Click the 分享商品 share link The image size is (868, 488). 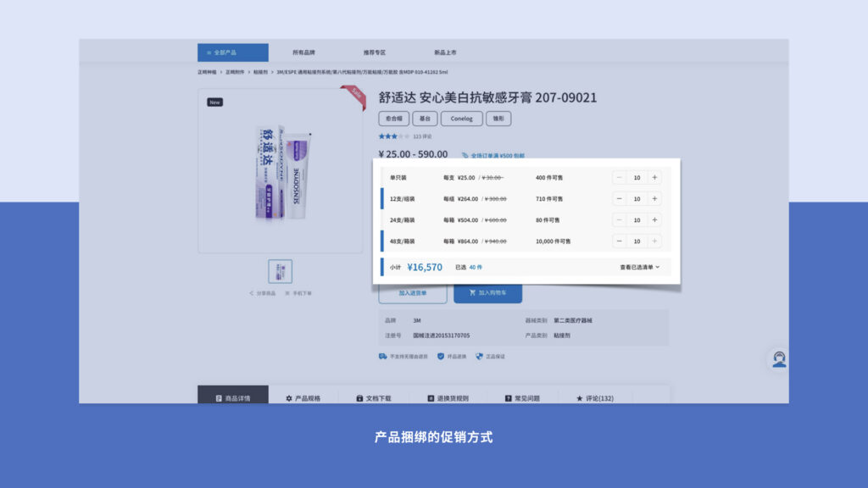263,293
